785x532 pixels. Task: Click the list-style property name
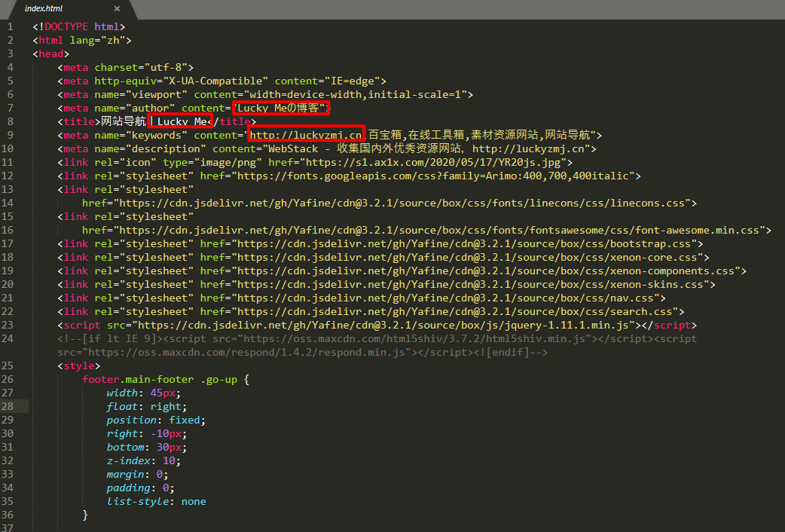[138, 500]
